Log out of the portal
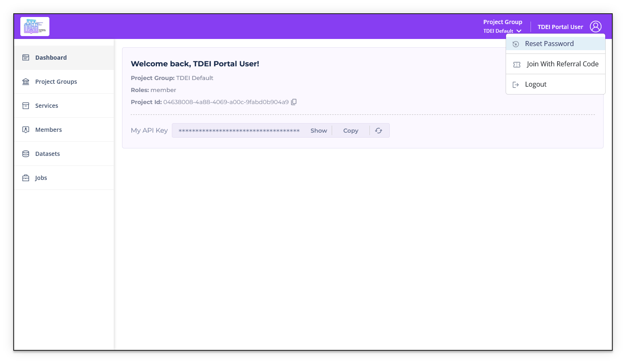Screen dimensions: 626x364 click(x=536, y=84)
